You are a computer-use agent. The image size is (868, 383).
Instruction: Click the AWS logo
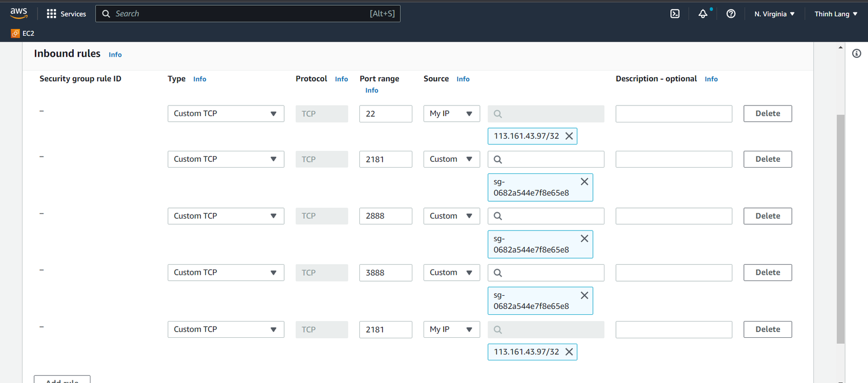coord(18,13)
